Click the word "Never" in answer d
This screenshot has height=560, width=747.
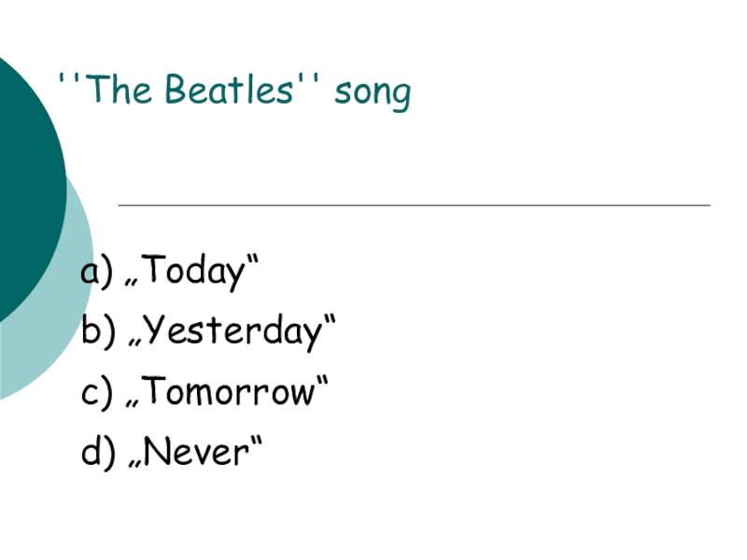(x=196, y=453)
